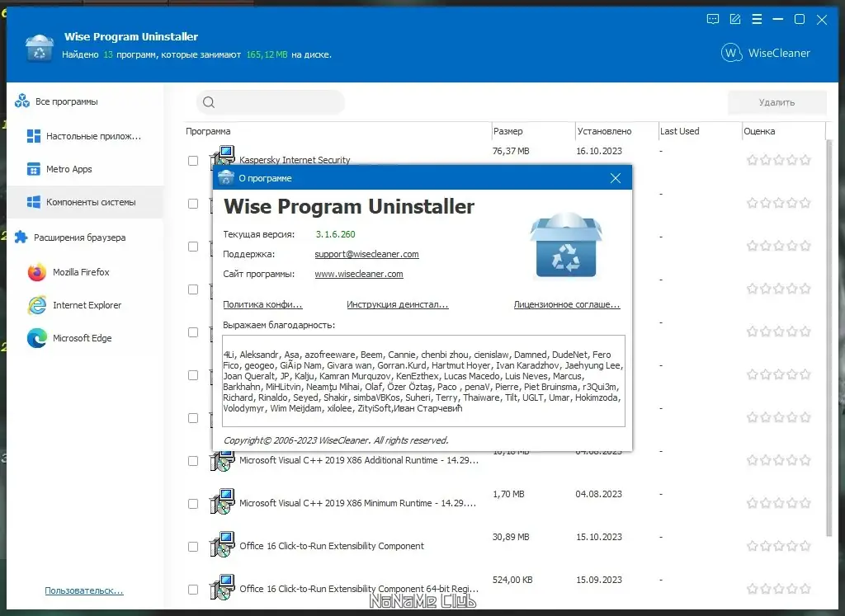
Task: Select checkbox next to Microsoft Visual C++ 2019 X86 Minimum Runtime
Action: point(193,502)
